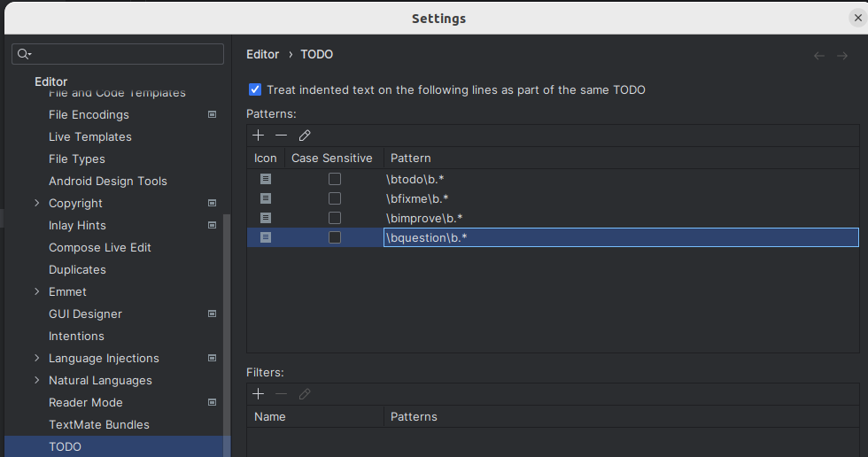Click the settings search field

click(124, 54)
